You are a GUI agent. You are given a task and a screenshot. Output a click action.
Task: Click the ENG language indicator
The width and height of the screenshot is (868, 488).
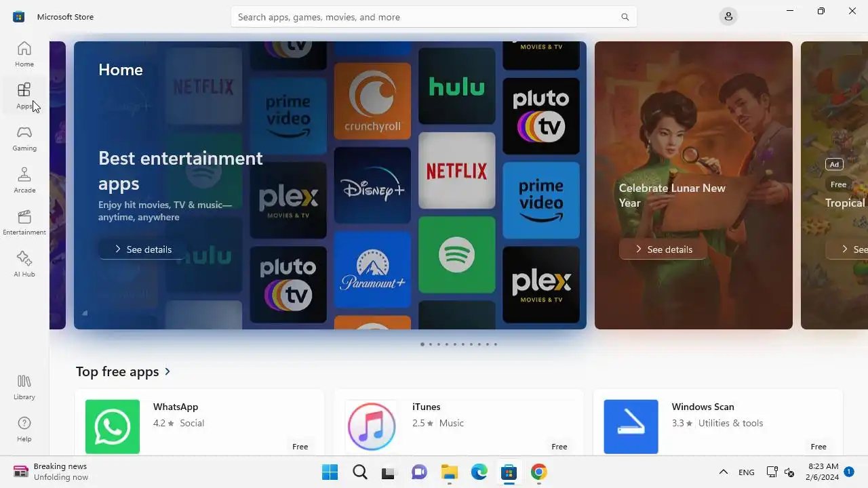tap(746, 472)
